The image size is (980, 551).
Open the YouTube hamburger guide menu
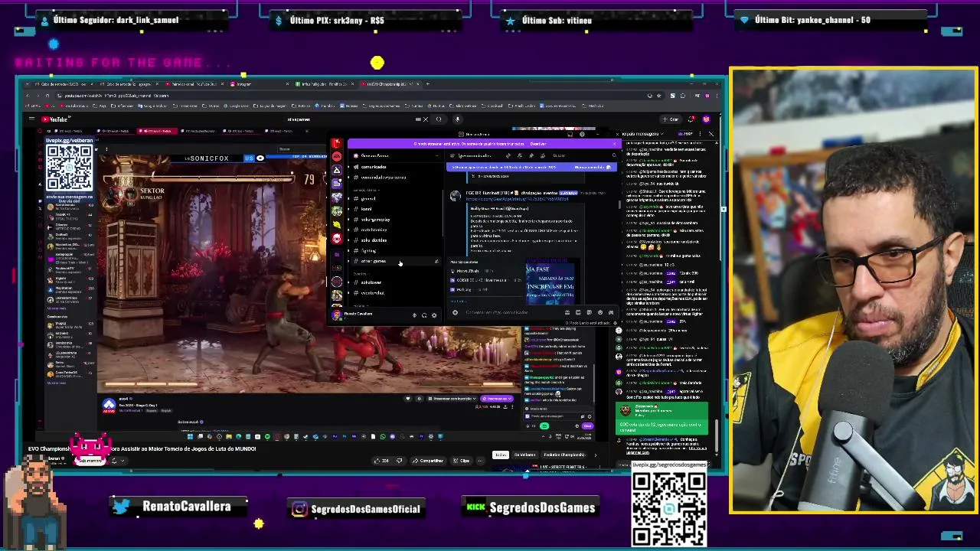(31, 119)
